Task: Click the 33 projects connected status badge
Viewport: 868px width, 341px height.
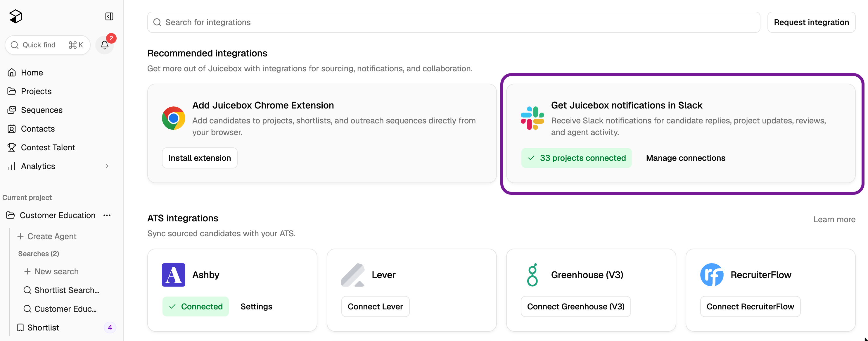Action: click(x=577, y=158)
